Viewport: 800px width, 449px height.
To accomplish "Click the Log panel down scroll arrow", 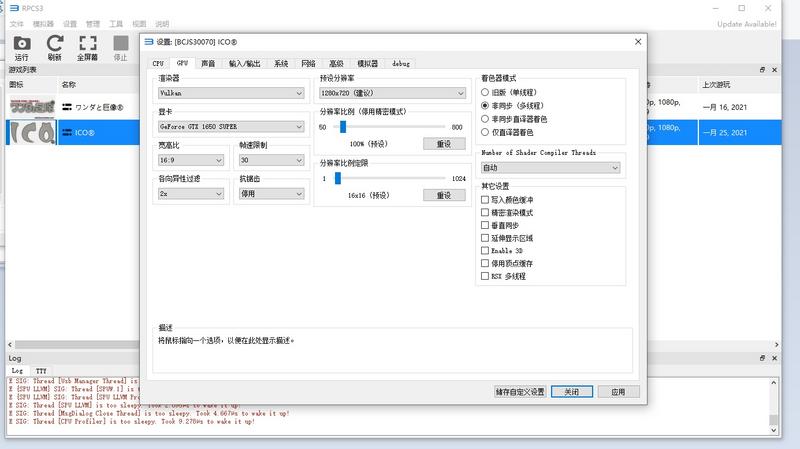I will point(773,430).
